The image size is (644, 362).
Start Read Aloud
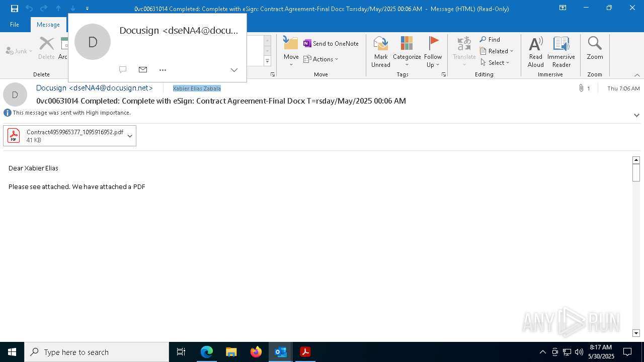click(x=536, y=51)
